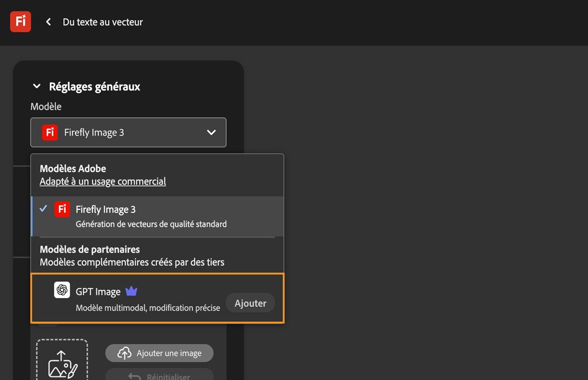Screen dimensions: 588x380
Task: Open the Modèle dropdown showing Firefly Image 3
Action: click(x=128, y=132)
